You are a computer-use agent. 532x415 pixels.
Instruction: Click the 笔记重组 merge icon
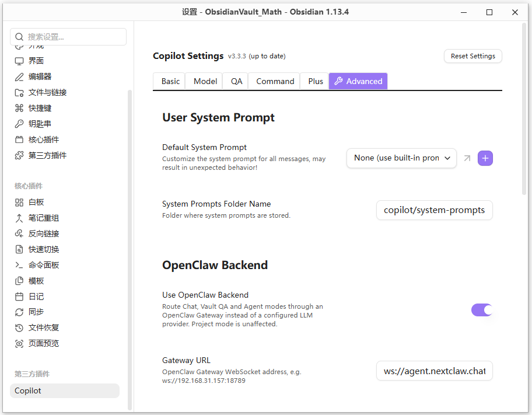tap(19, 218)
